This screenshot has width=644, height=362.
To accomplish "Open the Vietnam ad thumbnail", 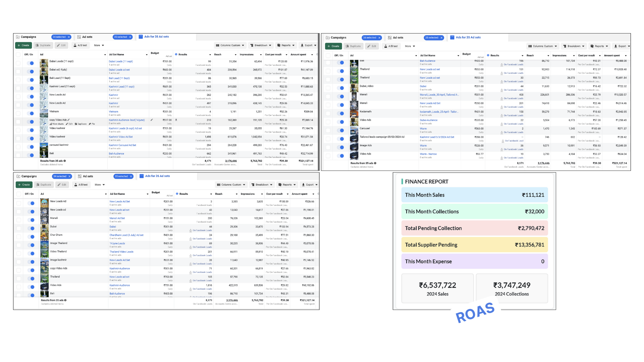I will coord(44,113).
